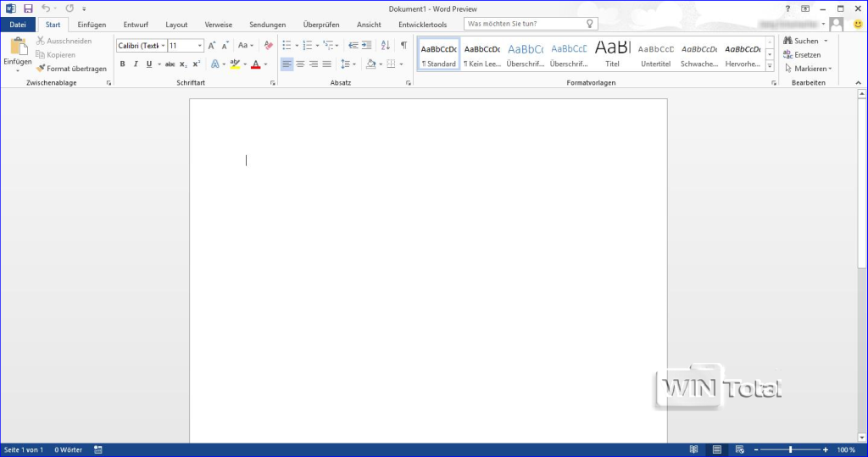Increase indent using the indent icon
This screenshot has height=457, width=868.
[367, 46]
